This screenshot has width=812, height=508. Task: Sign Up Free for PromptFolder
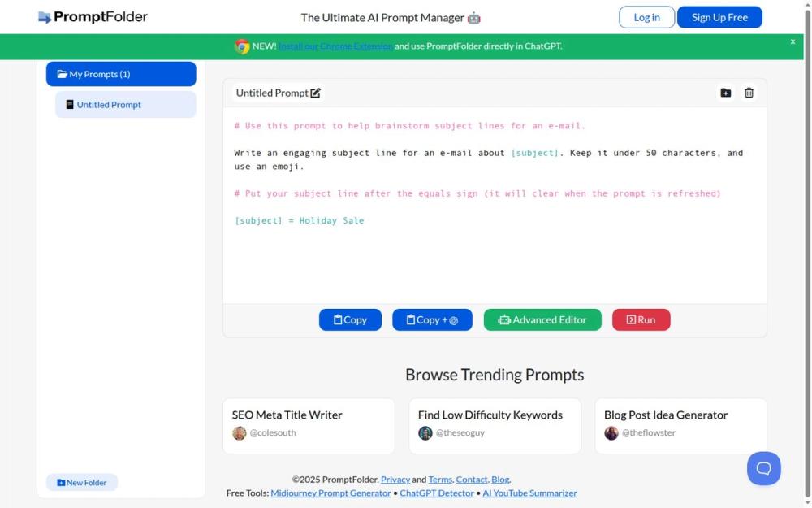[719, 16]
